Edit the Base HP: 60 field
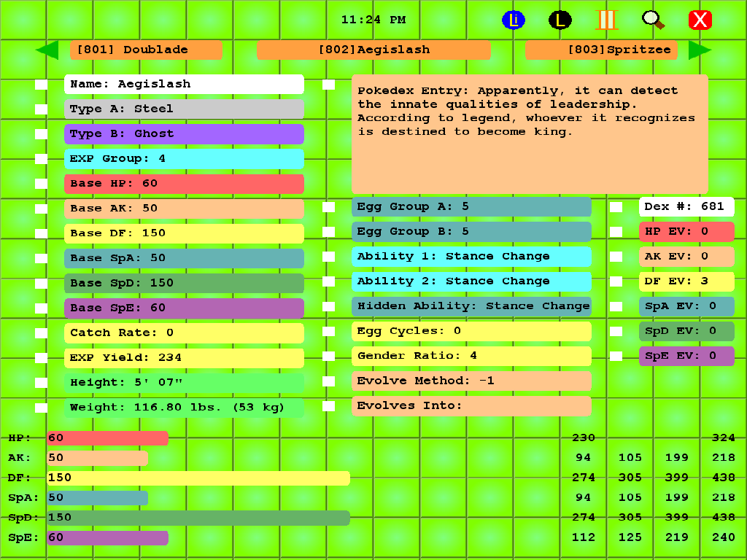 click(x=184, y=183)
